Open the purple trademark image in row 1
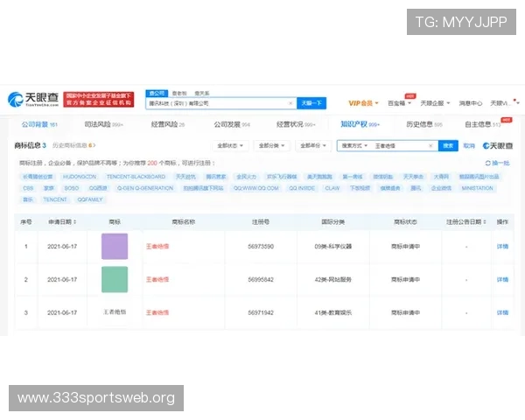 point(115,247)
